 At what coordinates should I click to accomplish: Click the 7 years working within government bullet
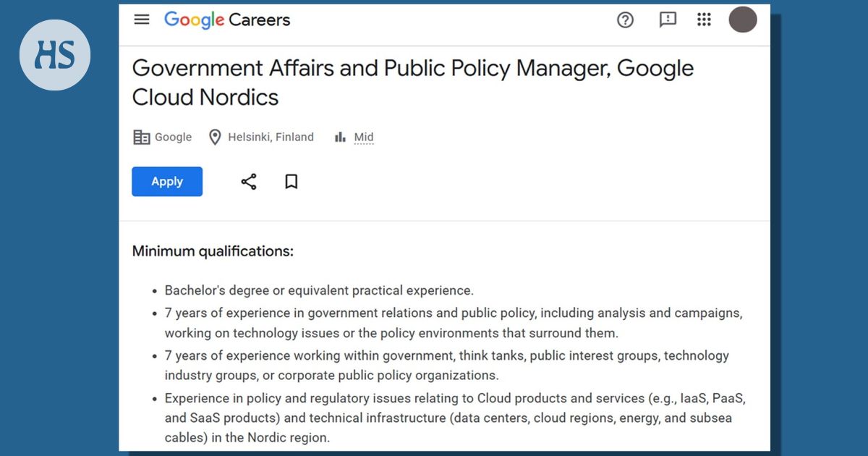pos(446,366)
